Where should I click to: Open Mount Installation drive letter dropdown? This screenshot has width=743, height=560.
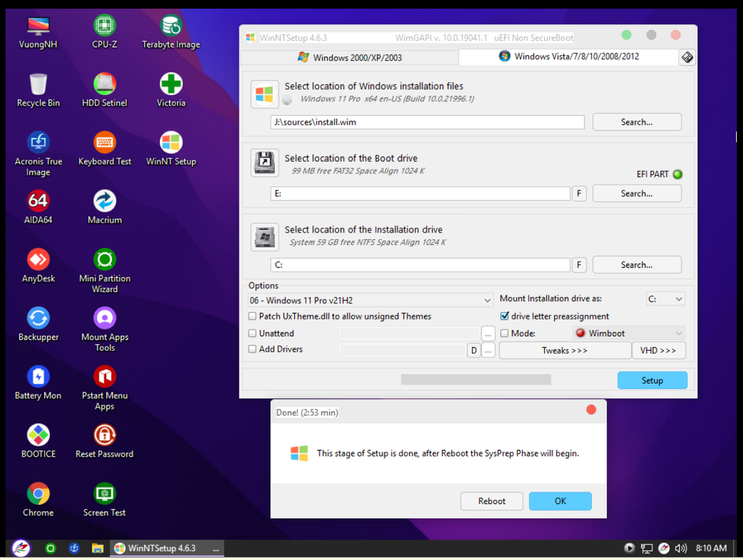coord(665,299)
